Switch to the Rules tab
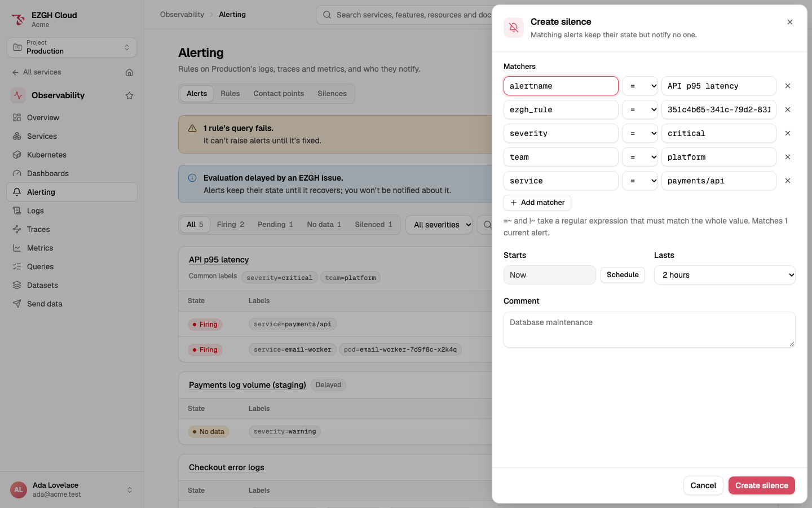812x508 pixels. tap(230, 94)
